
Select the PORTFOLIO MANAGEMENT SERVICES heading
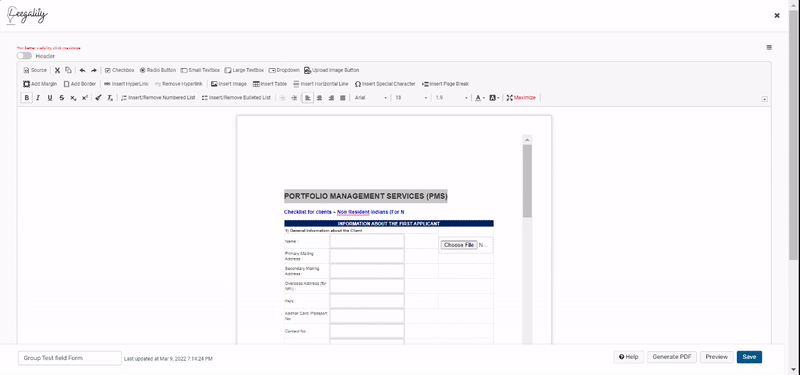pyautogui.click(x=366, y=196)
